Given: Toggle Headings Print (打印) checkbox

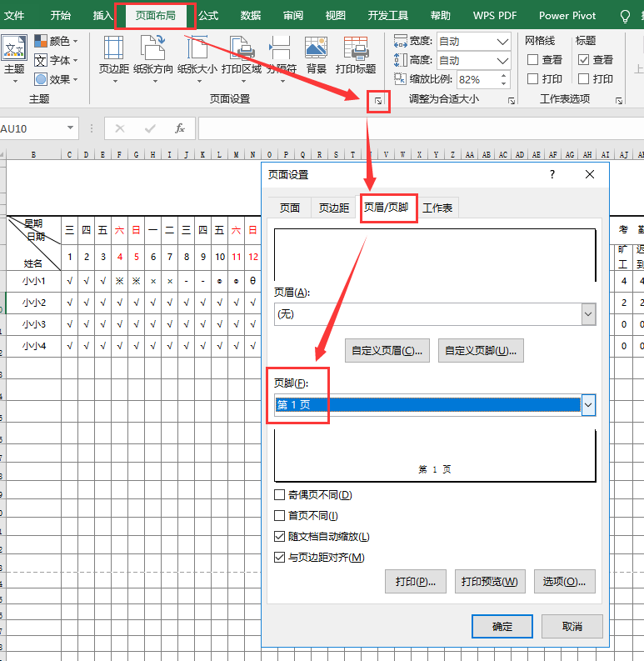Looking at the screenshot, I should pos(584,79).
